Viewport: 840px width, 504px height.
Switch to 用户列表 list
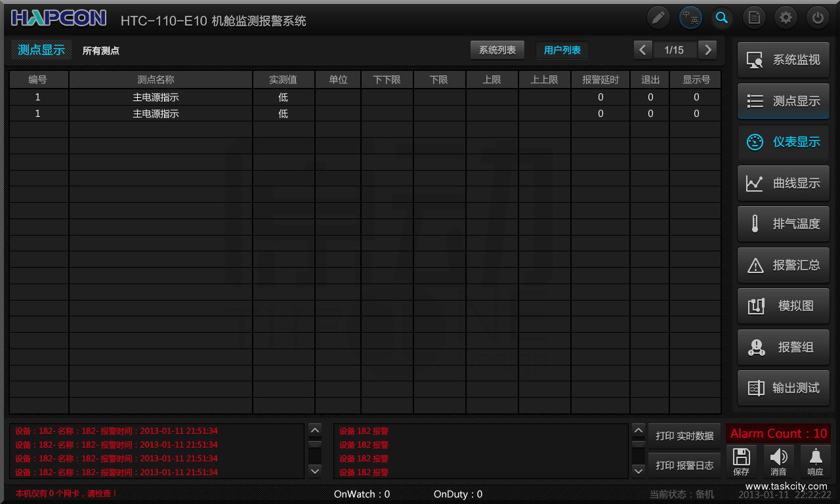click(562, 50)
